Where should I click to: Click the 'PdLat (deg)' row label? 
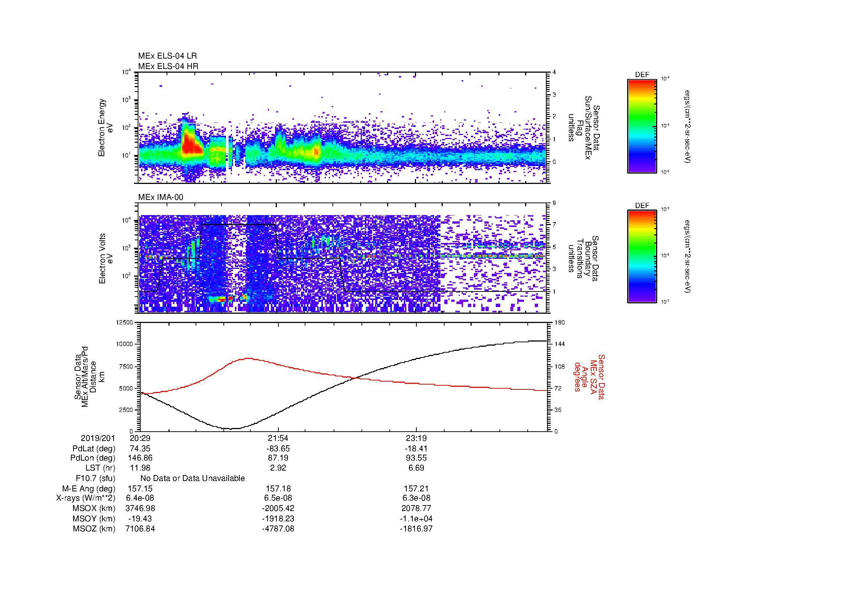pos(94,449)
